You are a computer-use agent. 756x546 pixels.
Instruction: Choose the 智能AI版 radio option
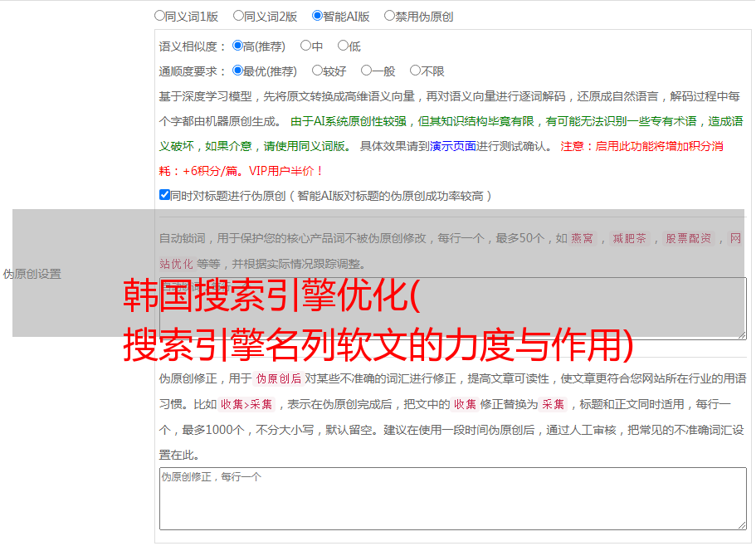pos(317,16)
